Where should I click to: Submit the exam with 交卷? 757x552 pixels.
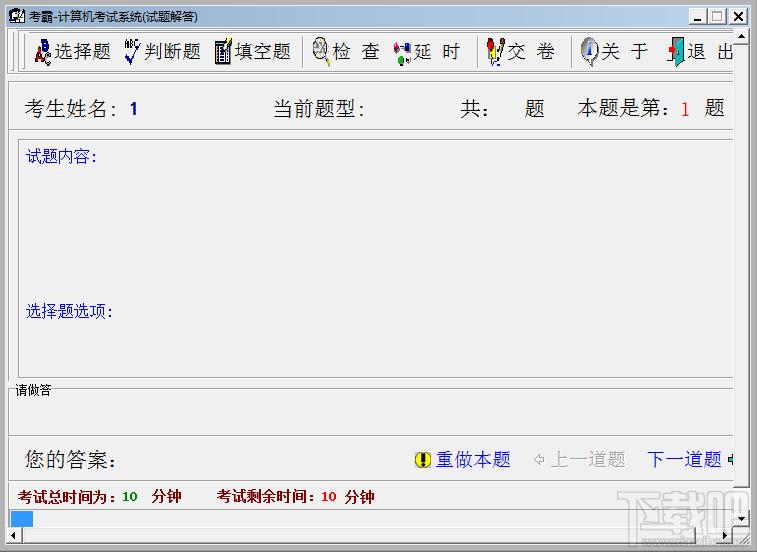[x=520, y=51]
